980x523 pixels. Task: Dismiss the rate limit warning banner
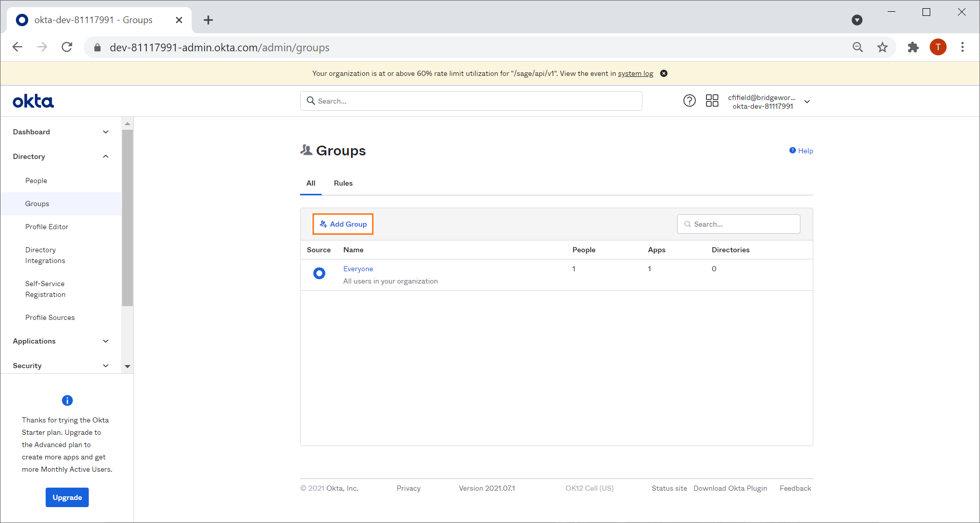pos(663,73)
